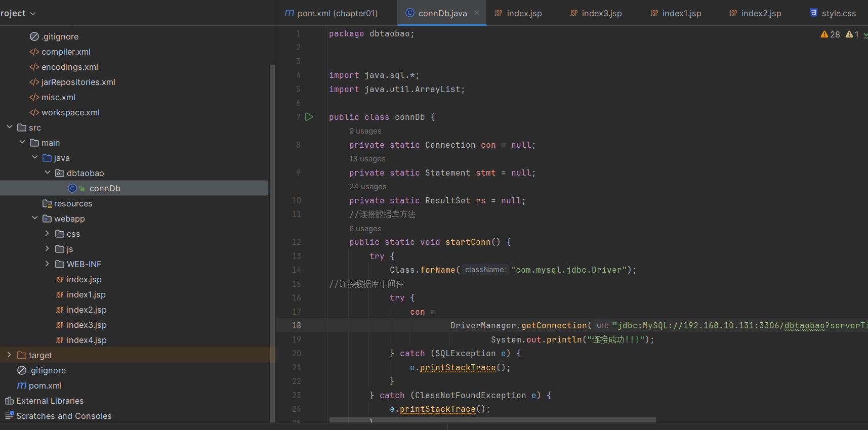
Task: Click the Scratches and Consoles icon
Action: (9, 416)
